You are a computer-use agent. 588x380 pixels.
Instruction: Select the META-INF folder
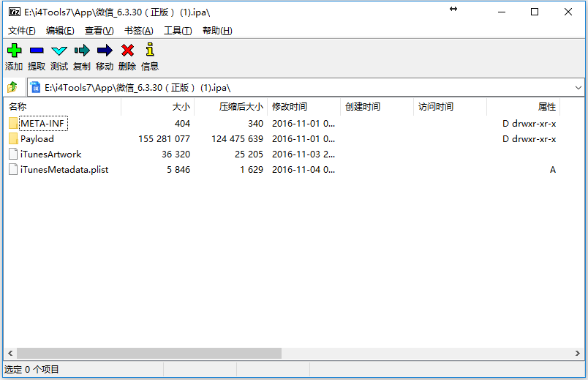click(43, 123)
